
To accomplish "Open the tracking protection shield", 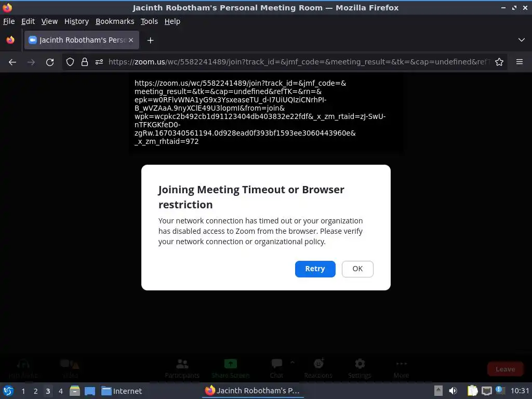I will pos(70,62).
